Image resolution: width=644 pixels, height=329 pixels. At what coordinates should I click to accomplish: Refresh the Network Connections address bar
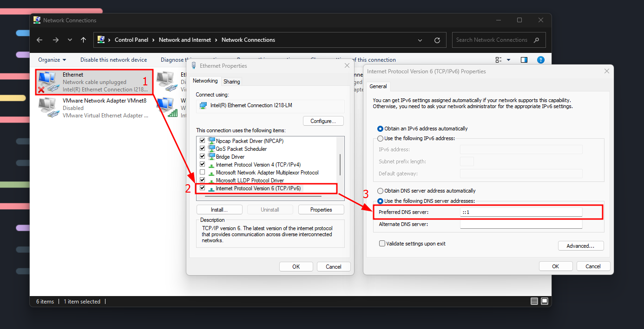click(437, 40)
